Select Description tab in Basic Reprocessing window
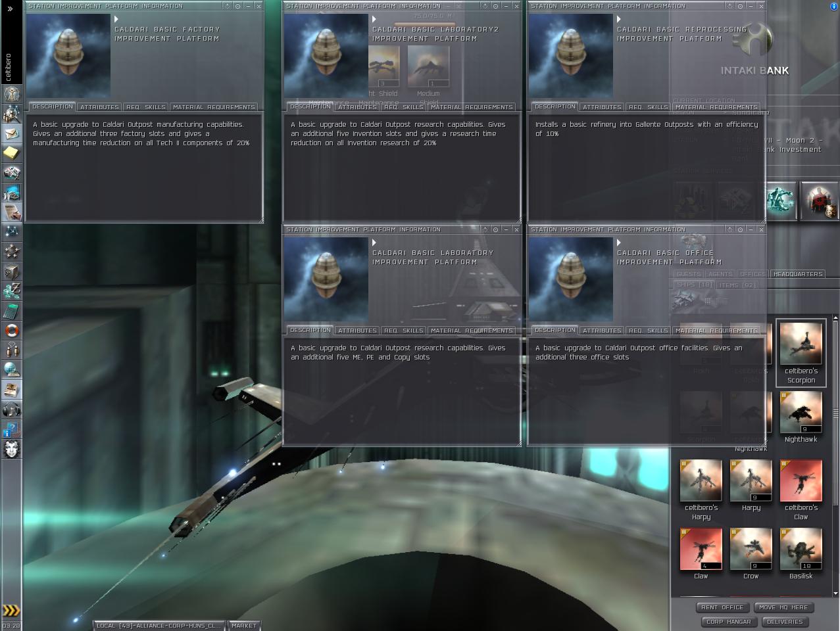Screen dimensions: 840x631 coord(555,106)
